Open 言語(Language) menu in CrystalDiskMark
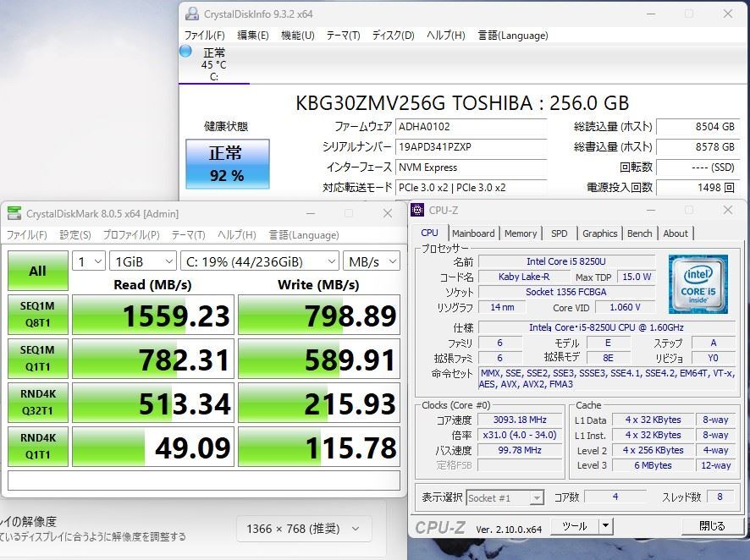The image size is (750, 560). pyautogui.click(x=304, y=235)
